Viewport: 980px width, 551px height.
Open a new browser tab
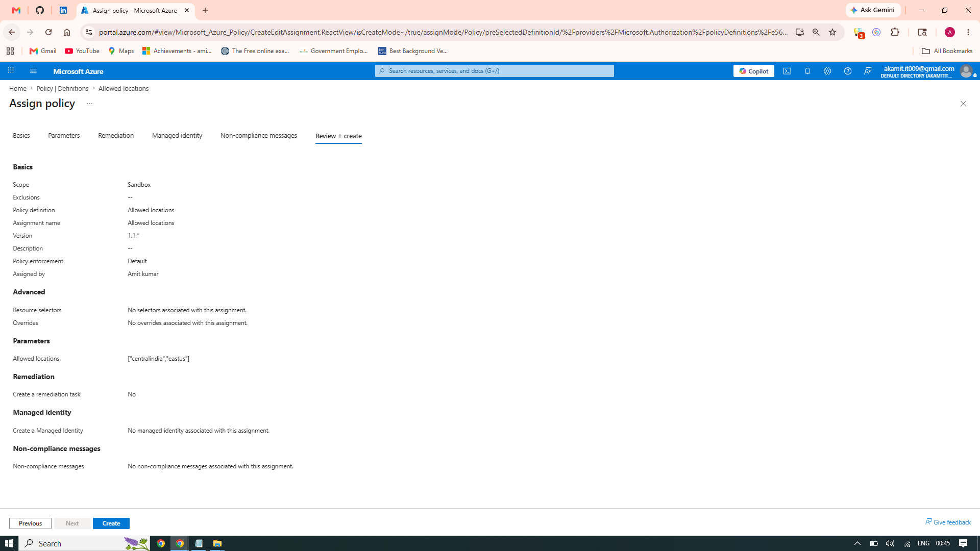pyautogui.click(x=205, y=10)
